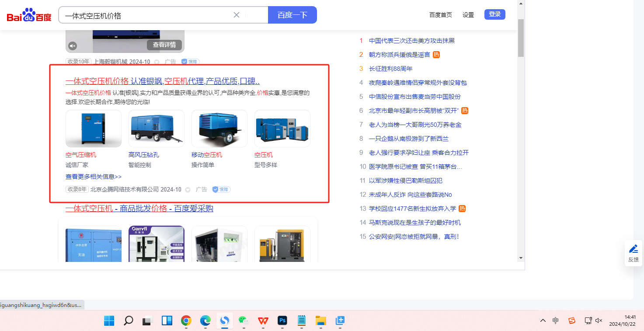
Task: Open the 高风压钻孔 product link
Action: pos(144,155)
